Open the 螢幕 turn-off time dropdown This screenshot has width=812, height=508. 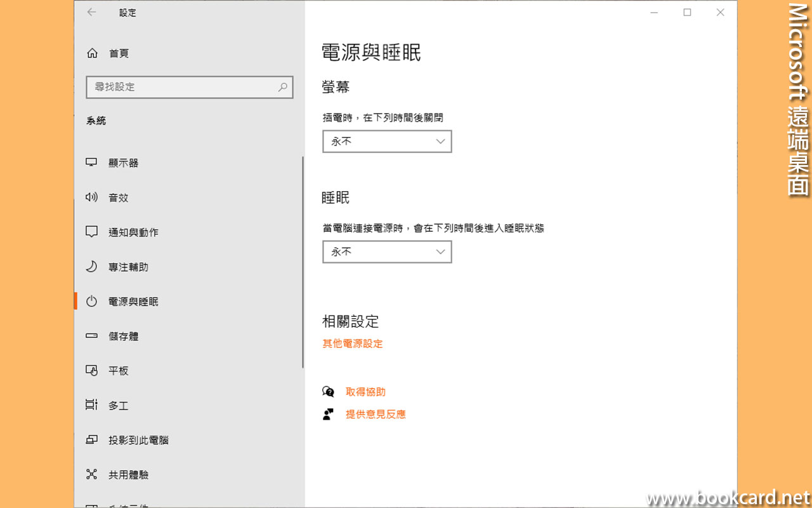tap(387, 142)
